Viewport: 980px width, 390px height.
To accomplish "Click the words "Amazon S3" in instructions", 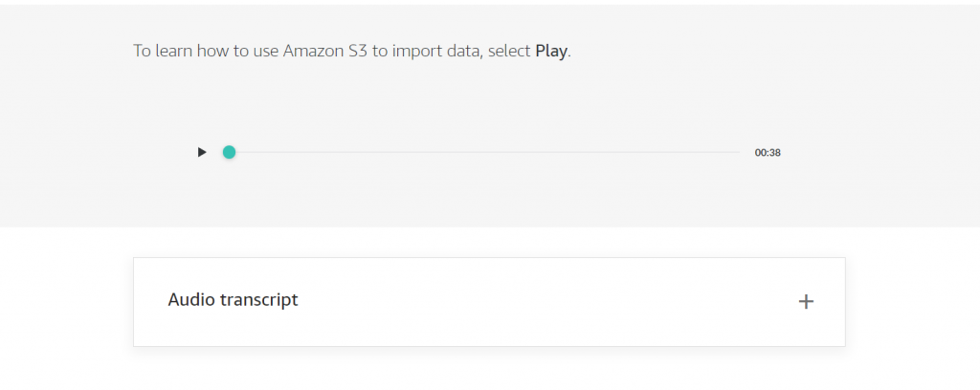I will (324, 52).
